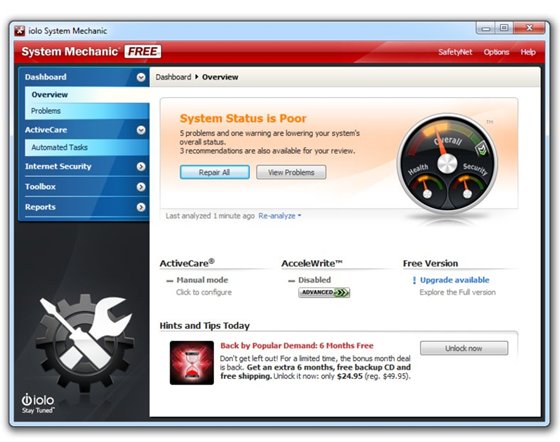Click the exclamation icon beside Upgrade available
Screen dimensions: 560x442
[x=414, y=281]
